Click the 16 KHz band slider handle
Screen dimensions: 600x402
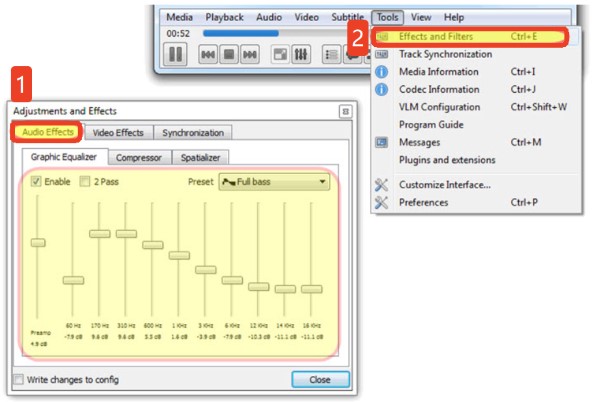(311, 289)
